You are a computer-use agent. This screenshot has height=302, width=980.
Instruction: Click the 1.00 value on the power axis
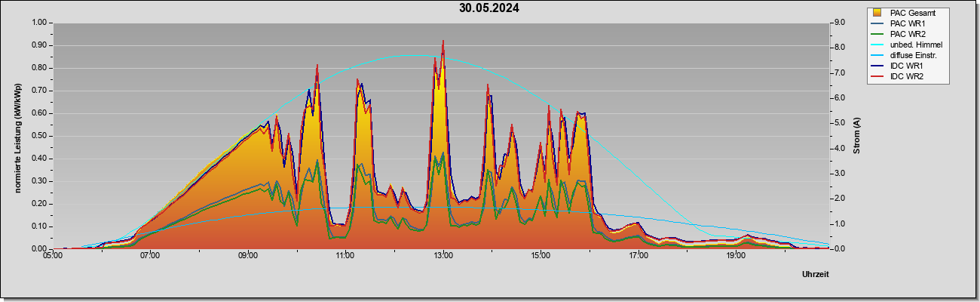coord(38,23)
